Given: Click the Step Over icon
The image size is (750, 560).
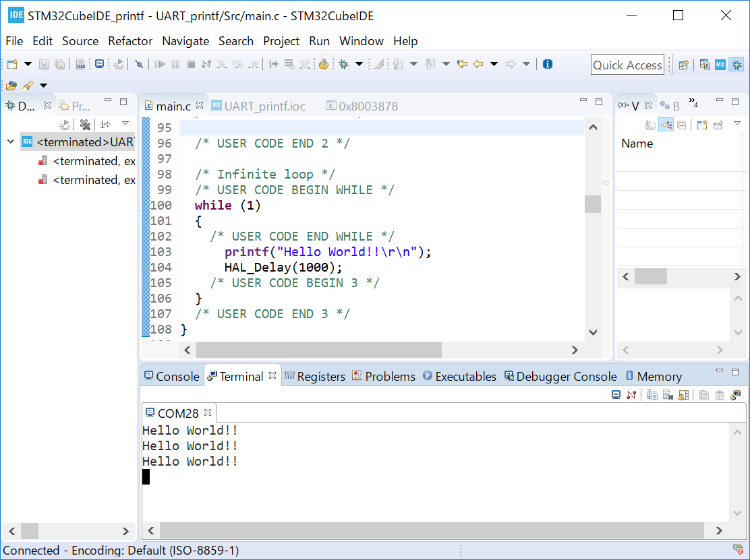Looking at the screenshot, I should pos(237,64).
